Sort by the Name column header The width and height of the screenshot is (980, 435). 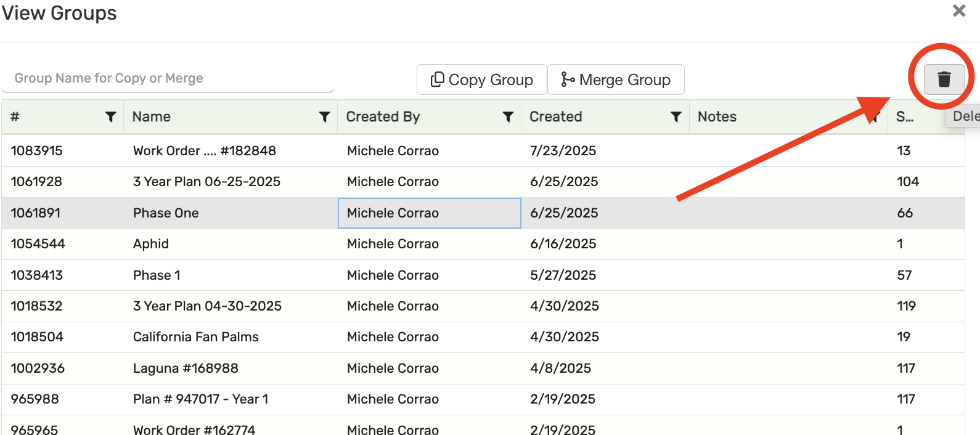click(x=152, y=117)
